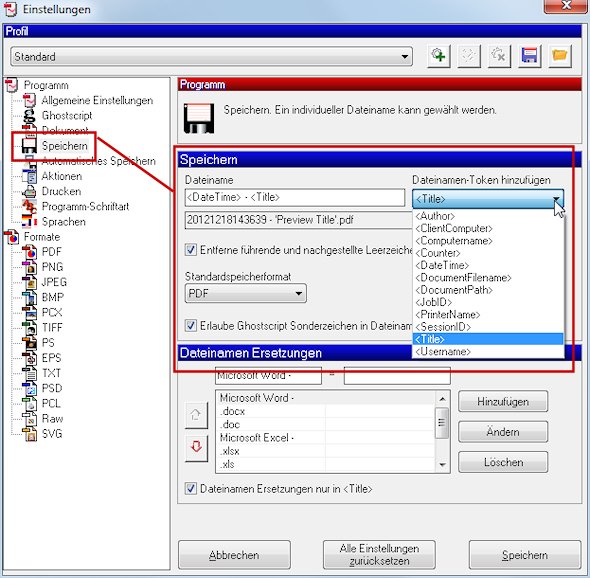Click the add profile icon with green plus

(439, 56)
